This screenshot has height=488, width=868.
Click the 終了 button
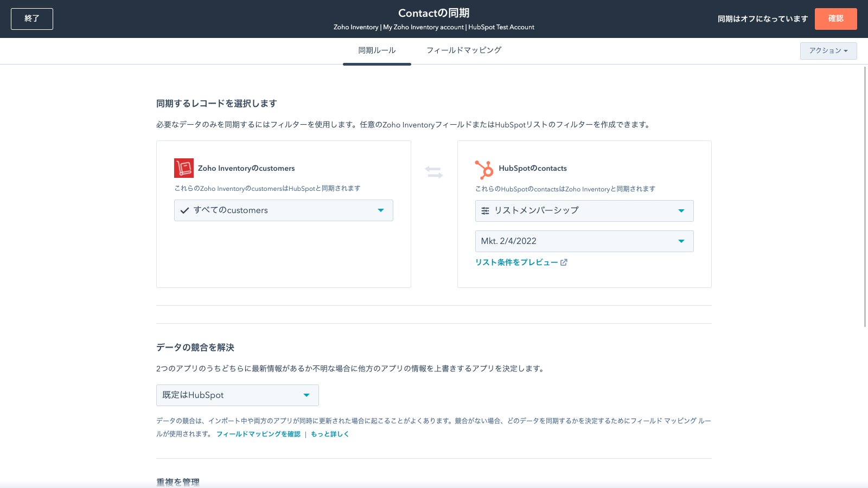tap(31, 18)
